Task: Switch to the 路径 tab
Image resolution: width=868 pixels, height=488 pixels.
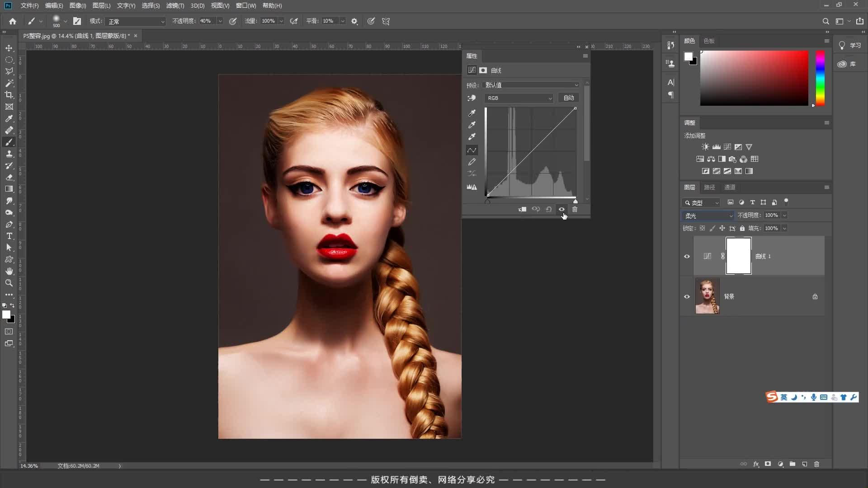Action: coord(709,187)
